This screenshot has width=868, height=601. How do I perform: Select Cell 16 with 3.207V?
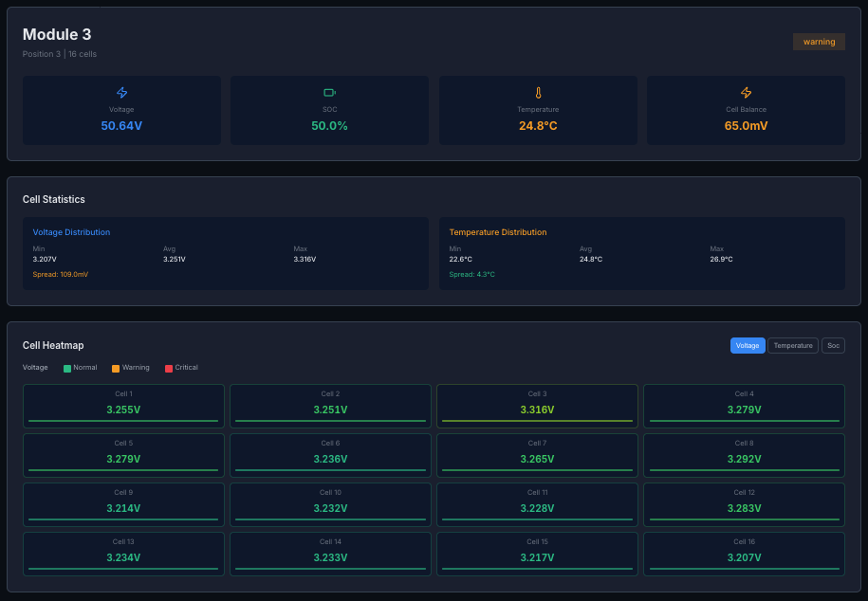point(744,552)
